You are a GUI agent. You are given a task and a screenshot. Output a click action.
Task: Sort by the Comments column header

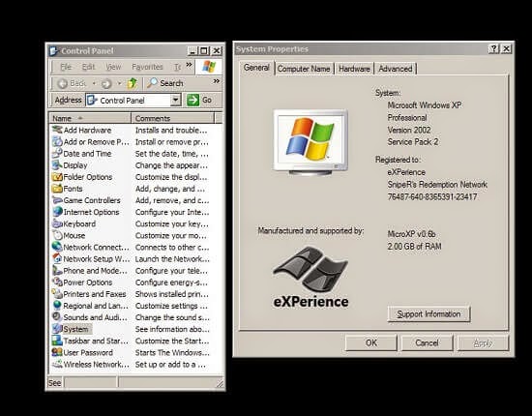pos(173,118)
